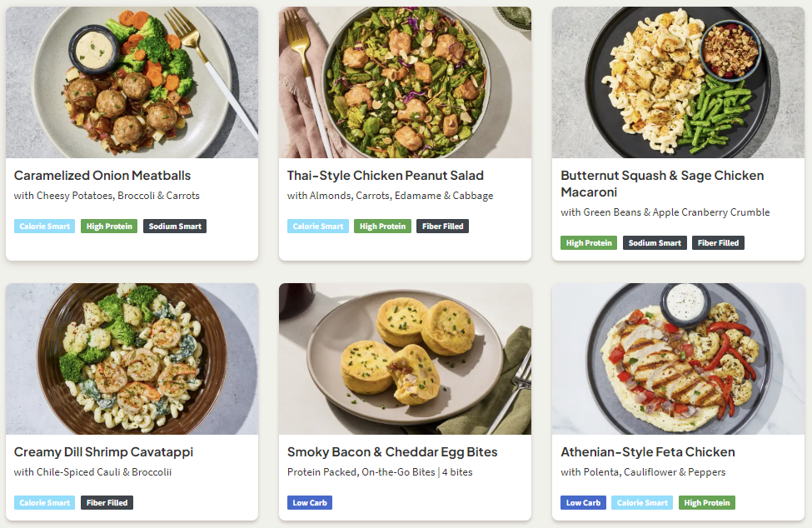
Task: Select the Creamy Dill Shrimp Cavatappi photo
Action: 132,359
